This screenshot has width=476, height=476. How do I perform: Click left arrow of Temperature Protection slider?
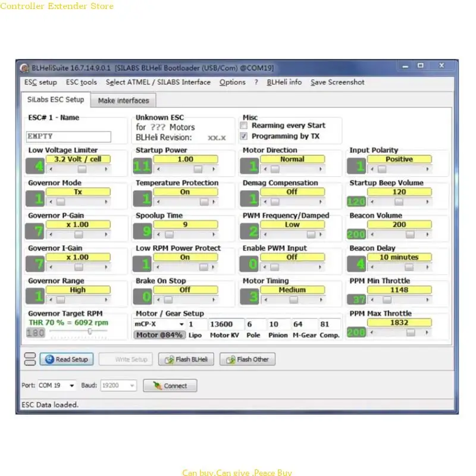tap(158, 202)
